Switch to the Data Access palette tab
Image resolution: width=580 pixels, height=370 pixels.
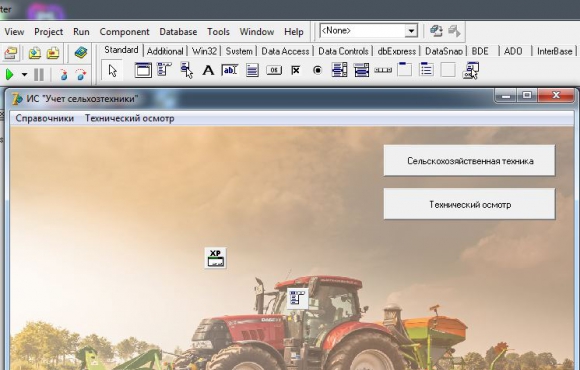285,51
